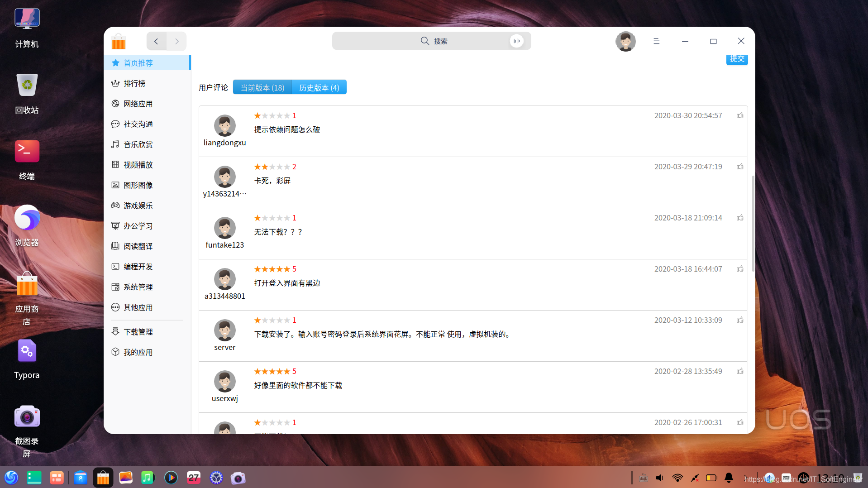
Task: Open 浏览器 browser desktop icon
Action: click(27, 226)
